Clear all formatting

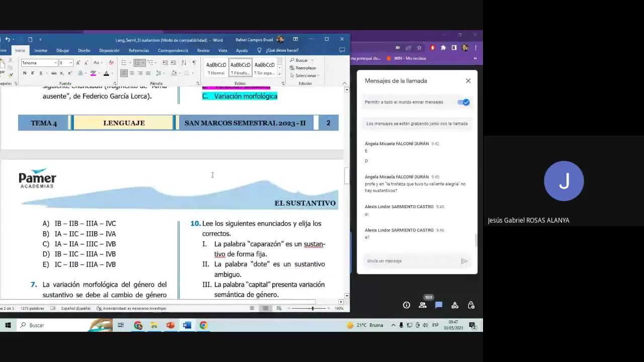pos(111,63)
